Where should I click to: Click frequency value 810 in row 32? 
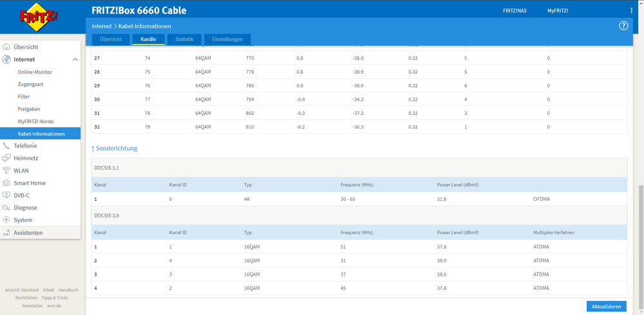249,127
